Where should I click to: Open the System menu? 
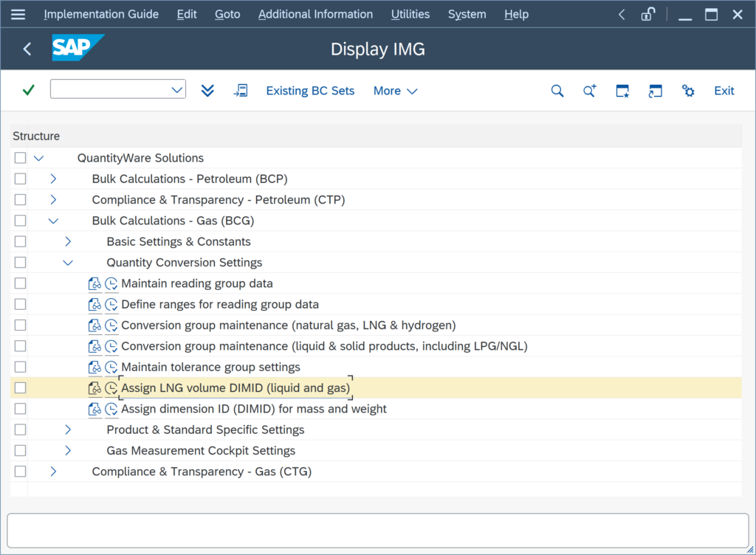pos(467,15)
